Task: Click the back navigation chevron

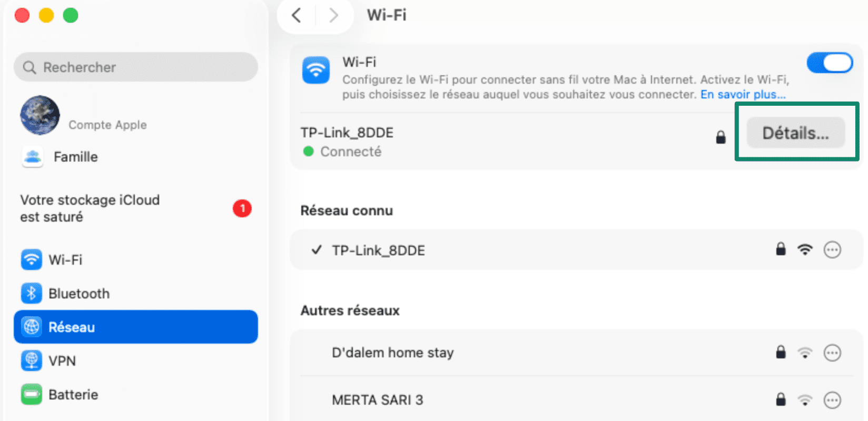Action: tap(296, 16)
